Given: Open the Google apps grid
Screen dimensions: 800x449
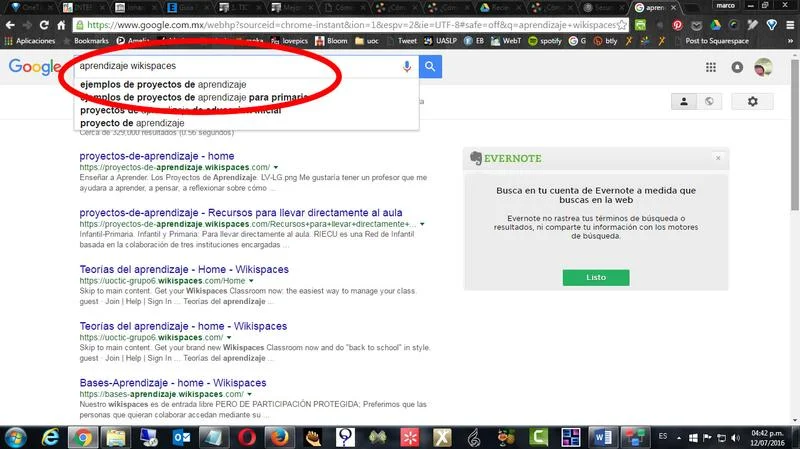Looking at the screenshot, I should [x=711, y=67].
